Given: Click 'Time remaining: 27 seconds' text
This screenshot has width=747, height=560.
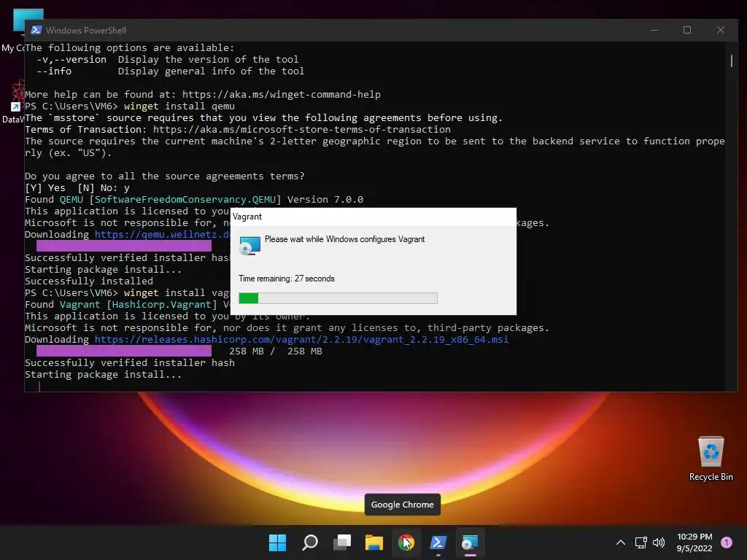Looking at the screenshot, I should 286,279.
